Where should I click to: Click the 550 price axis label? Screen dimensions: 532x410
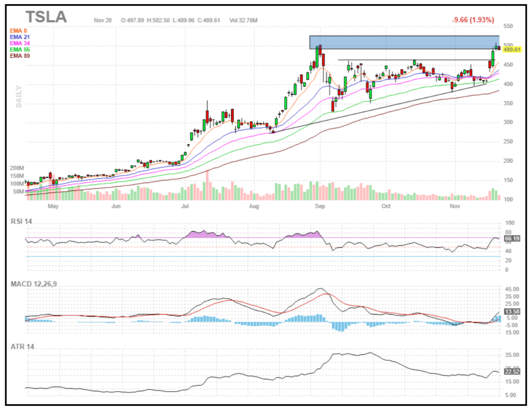pos(508,26)
